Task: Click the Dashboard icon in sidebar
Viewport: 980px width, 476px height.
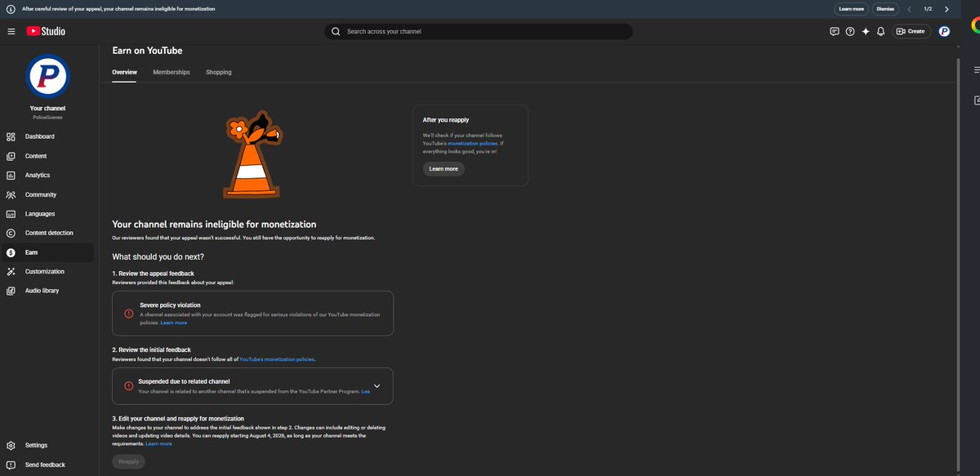Action: 11,136
